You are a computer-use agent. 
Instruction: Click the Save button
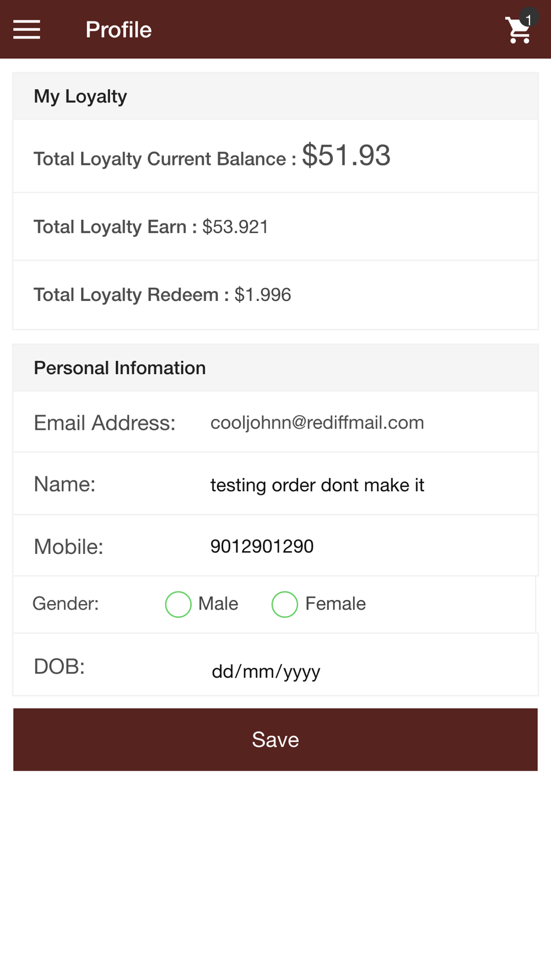275,740
